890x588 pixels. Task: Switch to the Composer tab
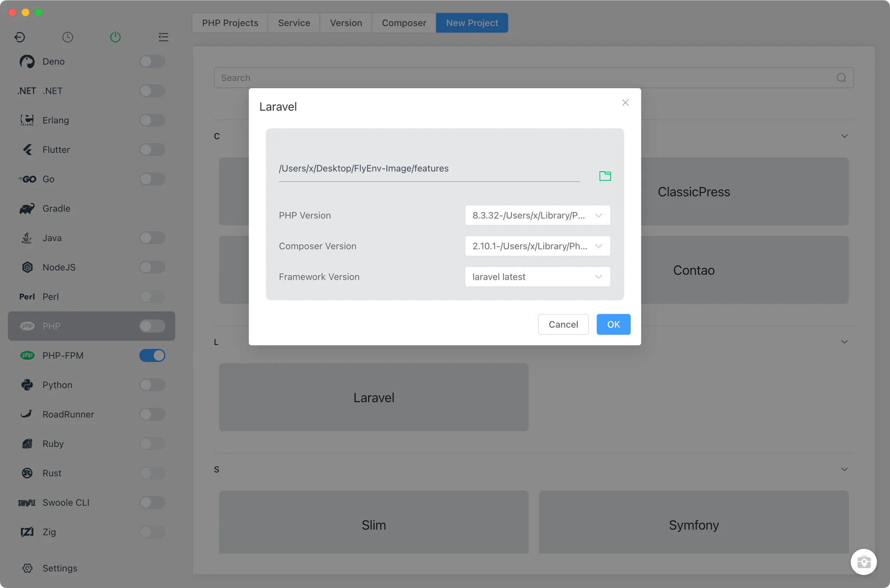pos(404,23)
